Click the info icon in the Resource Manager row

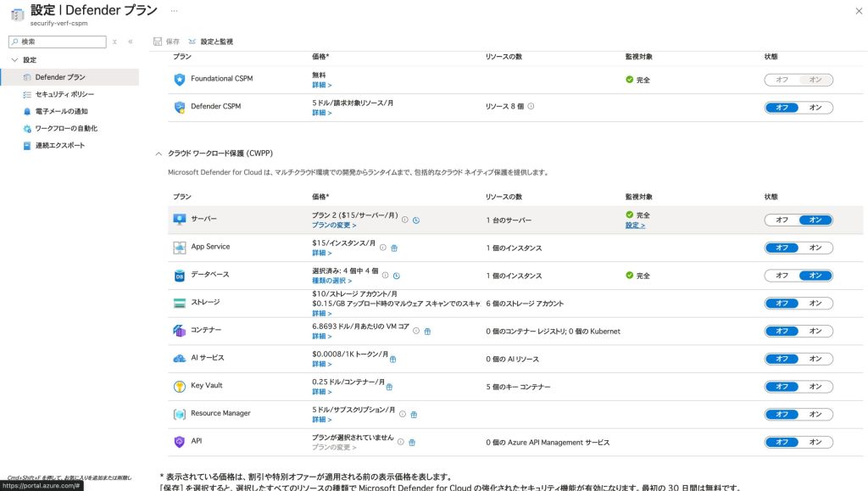[x=403, y=415]
